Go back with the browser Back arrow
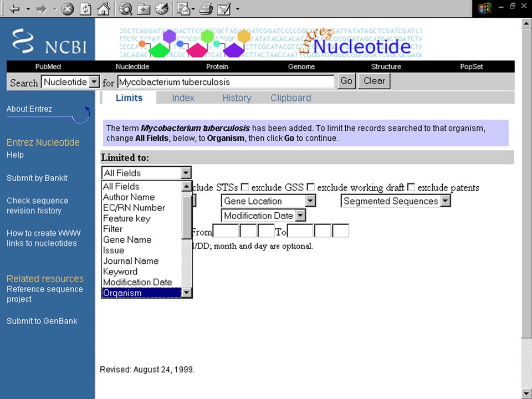The height and width of the screenshot is (399, 532). point(14,8)
